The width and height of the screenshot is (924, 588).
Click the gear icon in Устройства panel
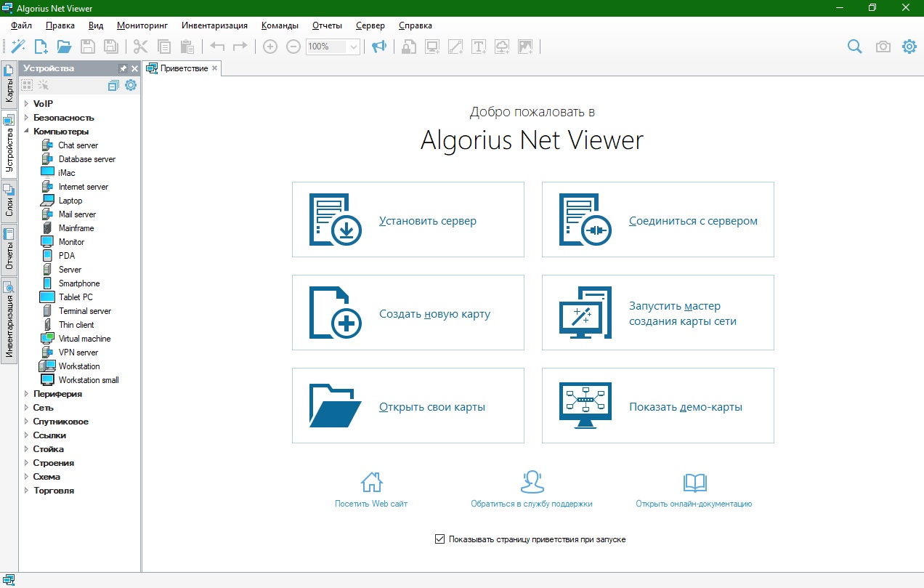click(131, 85)
